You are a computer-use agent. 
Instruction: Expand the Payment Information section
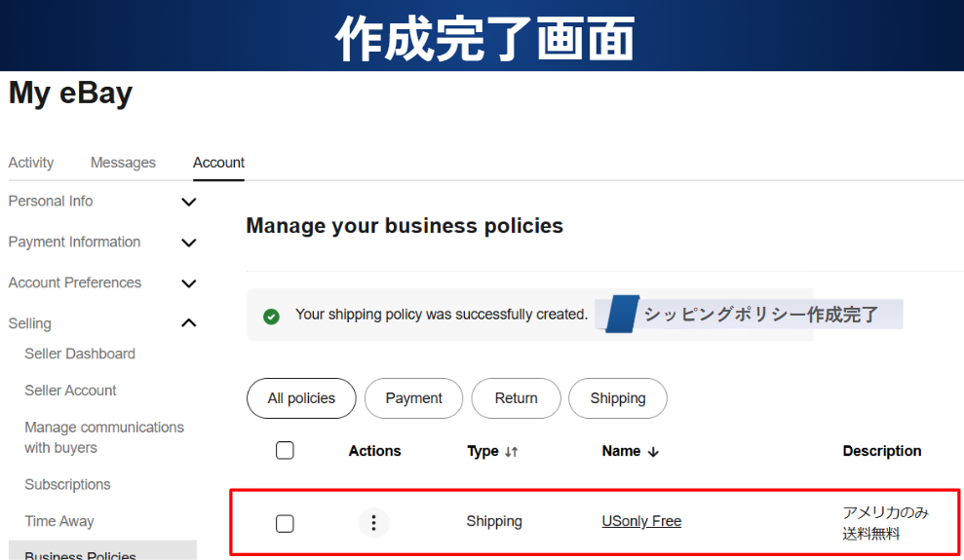[x=189, y=243]
